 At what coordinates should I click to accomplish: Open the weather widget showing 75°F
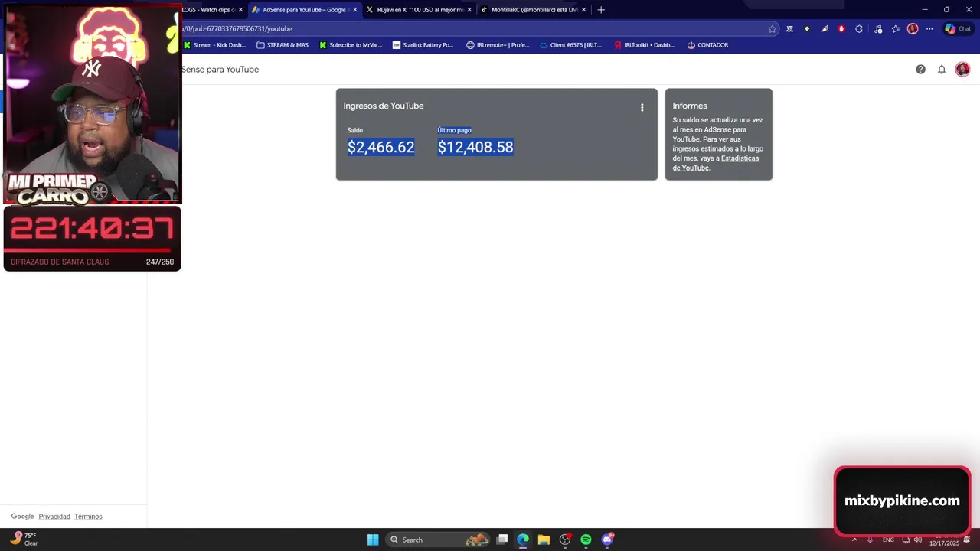click(24, 539)
